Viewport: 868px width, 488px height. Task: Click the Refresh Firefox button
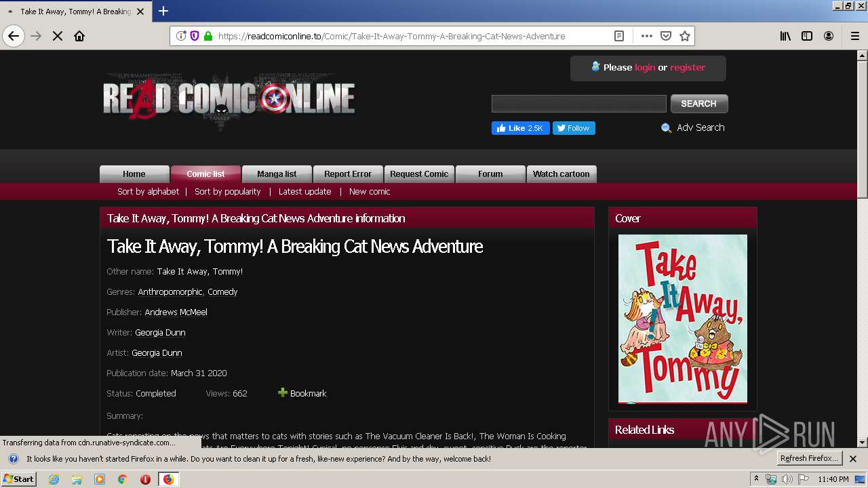pyautogui.click(x=809, y=459)
